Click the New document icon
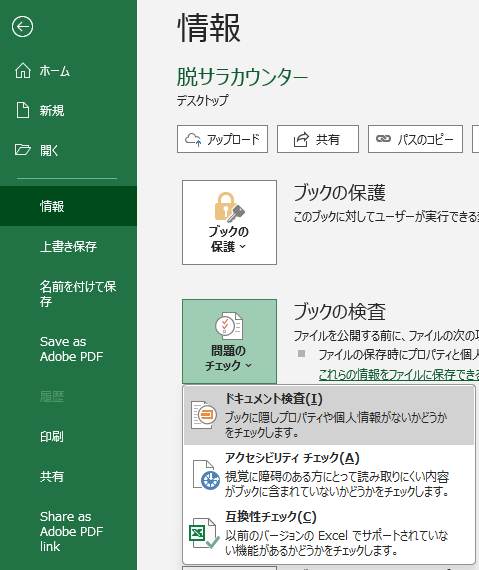 tap(23, 110)
